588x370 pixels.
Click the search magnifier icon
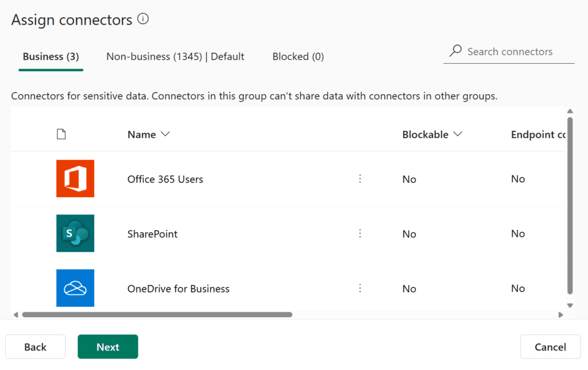point(455,50)
